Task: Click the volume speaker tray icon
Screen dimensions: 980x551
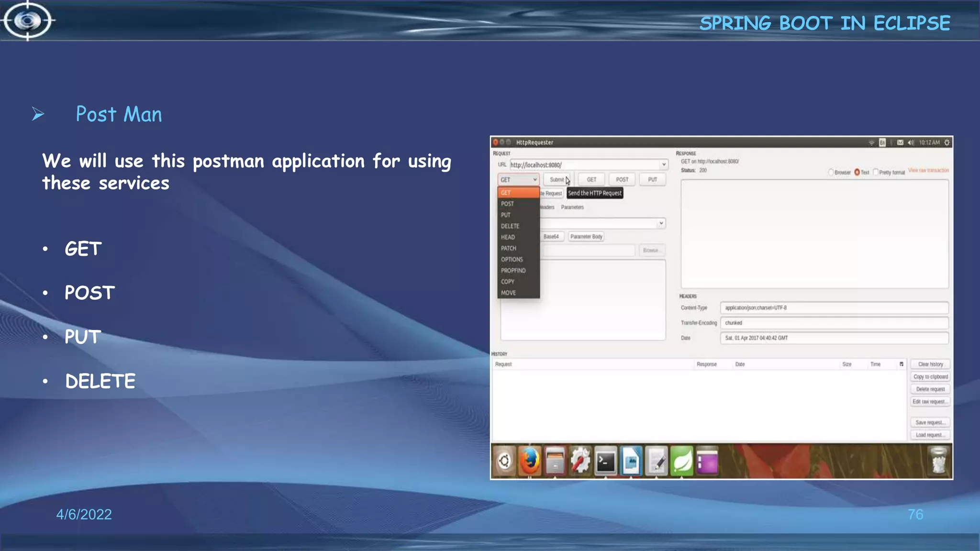Action: click(911, 143)
